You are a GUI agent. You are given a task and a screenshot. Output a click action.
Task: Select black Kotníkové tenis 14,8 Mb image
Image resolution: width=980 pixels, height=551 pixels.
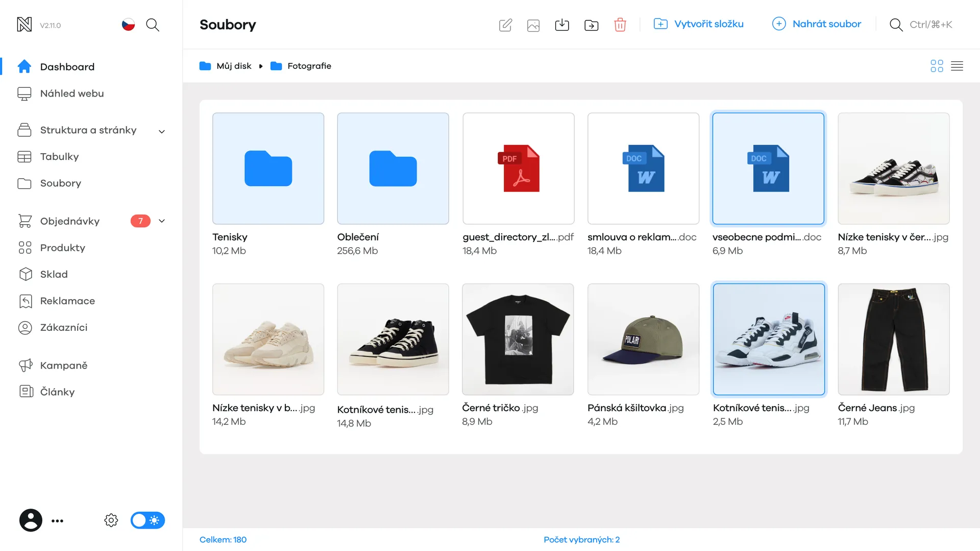393,339
